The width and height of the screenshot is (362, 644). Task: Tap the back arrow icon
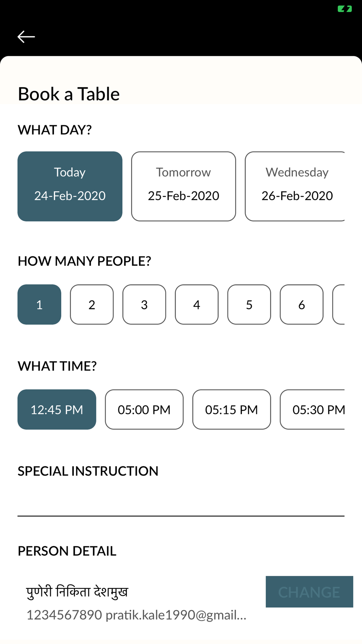tap(26, 37)
